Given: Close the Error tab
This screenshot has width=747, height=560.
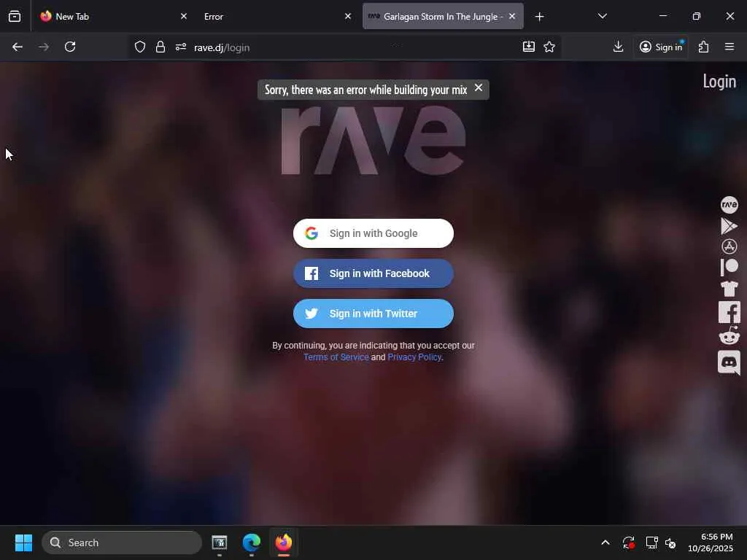Looking at the screenshot, I should point(348,16).
